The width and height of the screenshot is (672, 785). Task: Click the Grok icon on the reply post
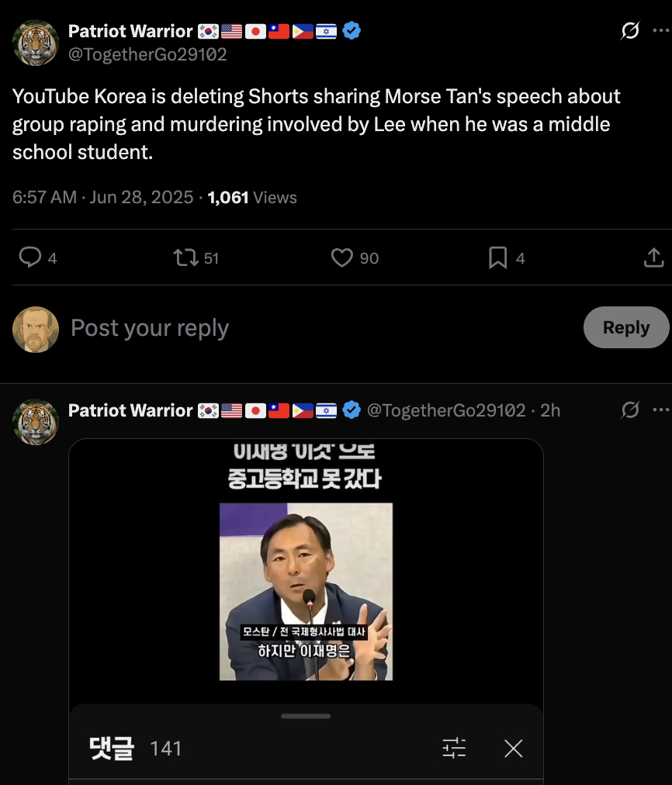[630, 410]
